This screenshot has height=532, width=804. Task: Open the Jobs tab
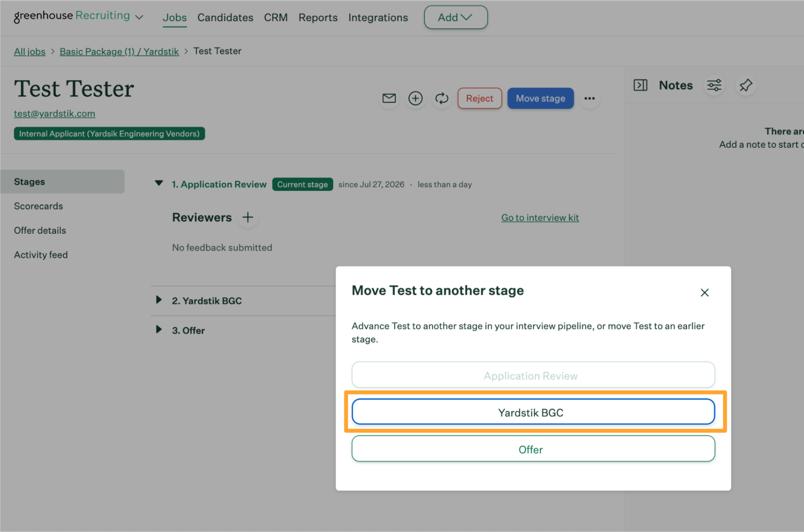tap(175, 18)
